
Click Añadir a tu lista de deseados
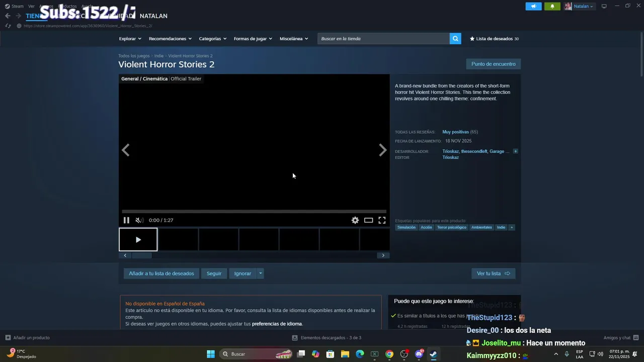pos(162,274)
